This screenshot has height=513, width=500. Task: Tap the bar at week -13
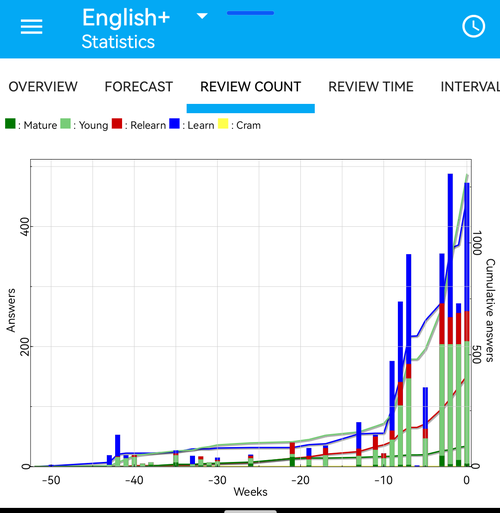(x=359, y=444)
